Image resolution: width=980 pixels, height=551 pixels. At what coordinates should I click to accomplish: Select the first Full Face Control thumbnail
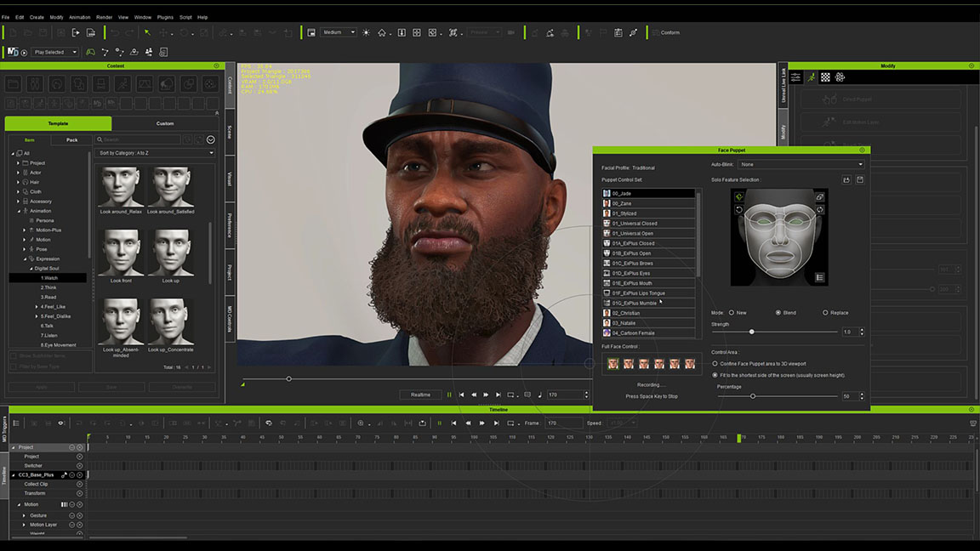pos(613,364)
